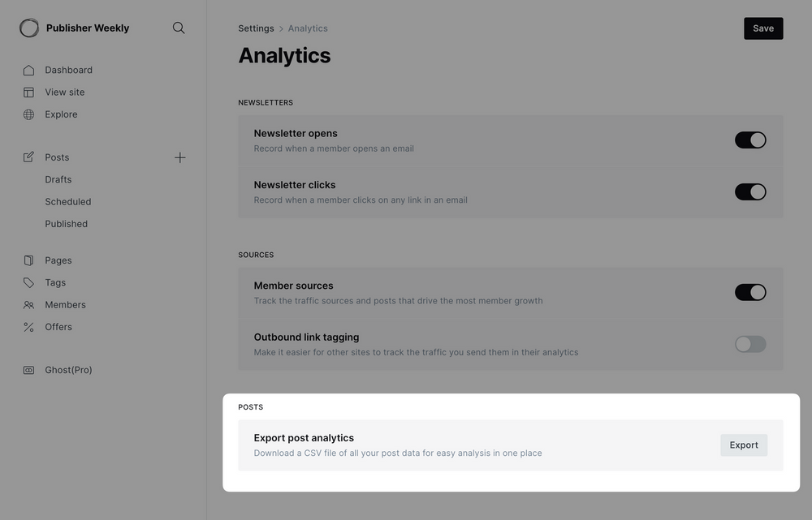Disable the Newsletter opens toggle
The height and width of the screenshot is (520, 812).
[750, 139]
